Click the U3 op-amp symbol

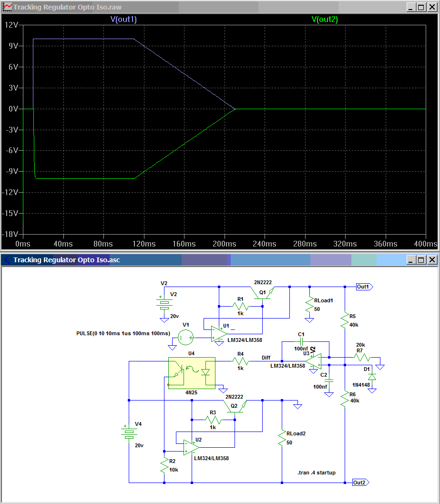click(x=314, y=361)
